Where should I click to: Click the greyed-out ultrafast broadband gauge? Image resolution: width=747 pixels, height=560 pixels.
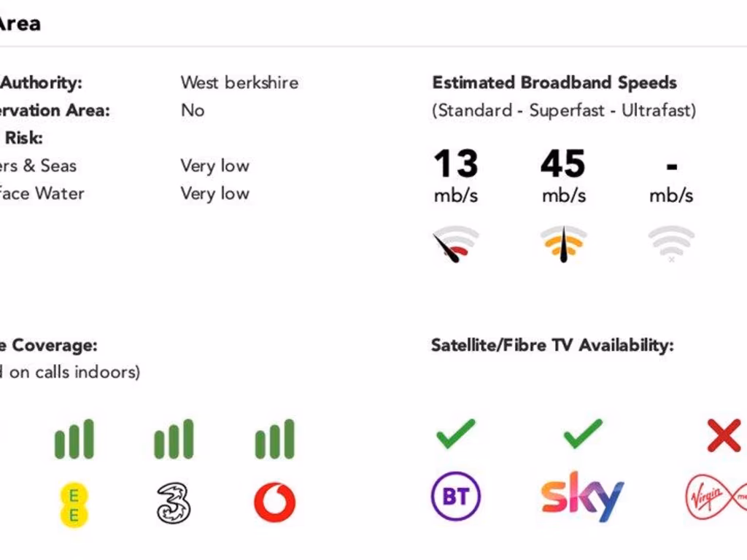pyautogui.click(x=671, y=244)
